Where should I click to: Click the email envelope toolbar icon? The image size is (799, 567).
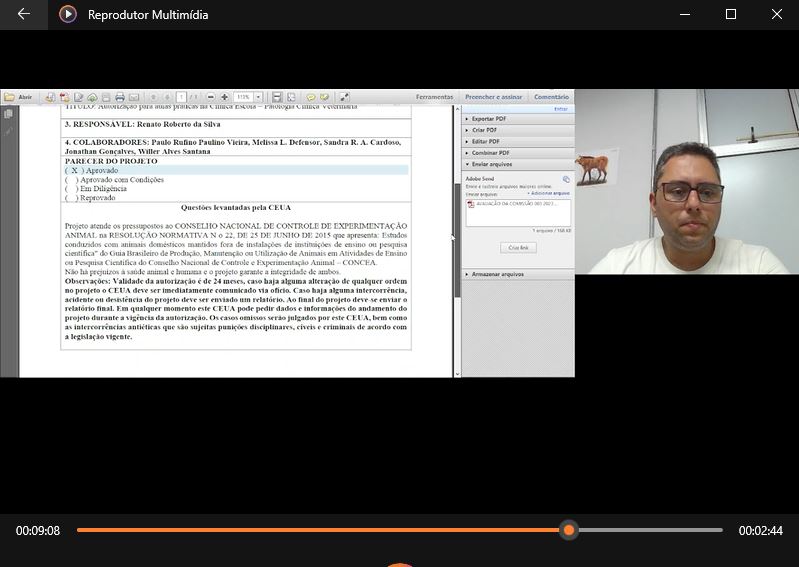(x=134, y=97)
